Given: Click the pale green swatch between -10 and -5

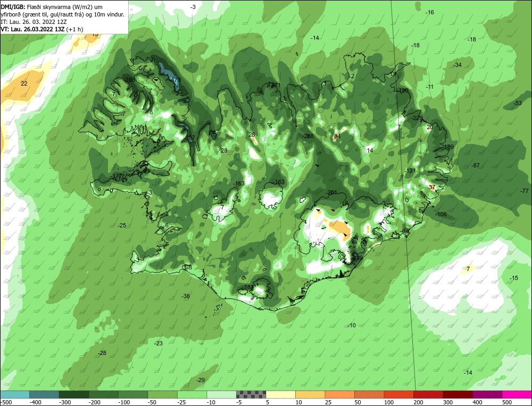Looking at the screenshot, I should click(x=221, y=394).
